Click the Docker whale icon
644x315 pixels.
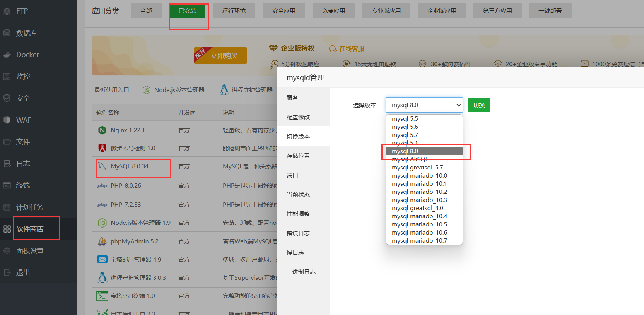(7, 55)
